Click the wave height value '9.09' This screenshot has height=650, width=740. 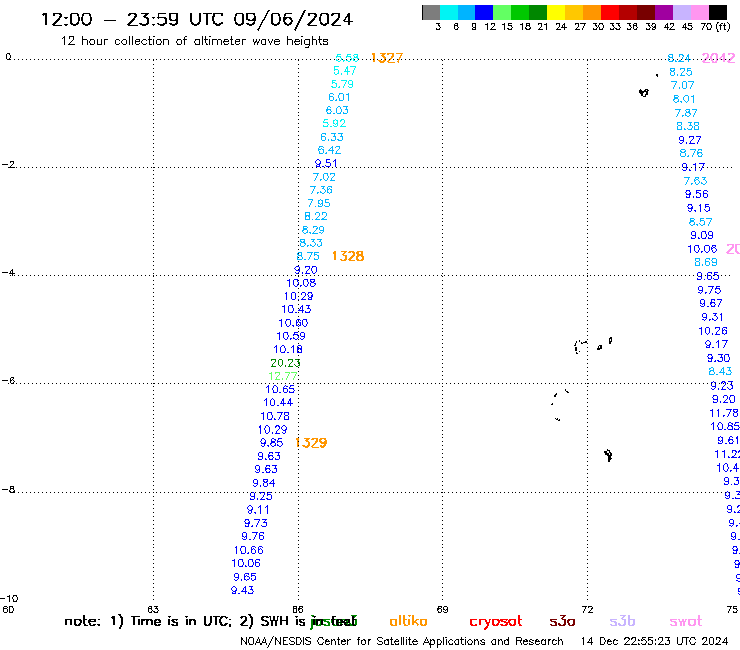pos(702,235)
